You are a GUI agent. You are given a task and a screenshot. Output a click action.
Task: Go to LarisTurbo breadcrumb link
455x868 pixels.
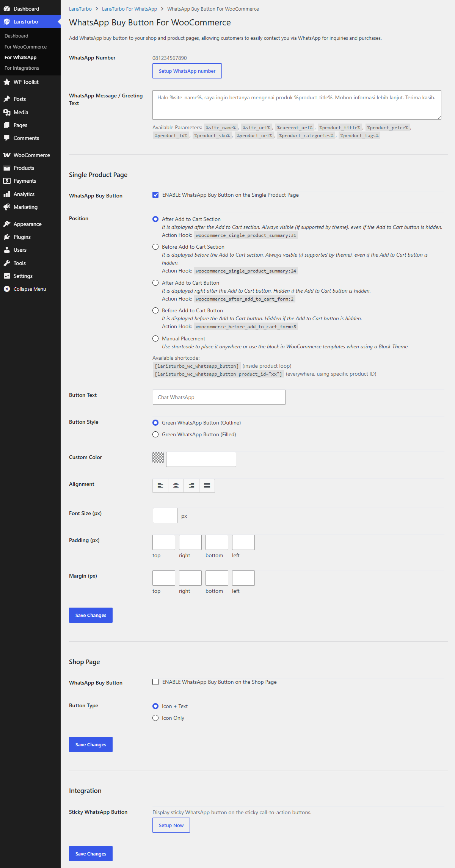80,9
